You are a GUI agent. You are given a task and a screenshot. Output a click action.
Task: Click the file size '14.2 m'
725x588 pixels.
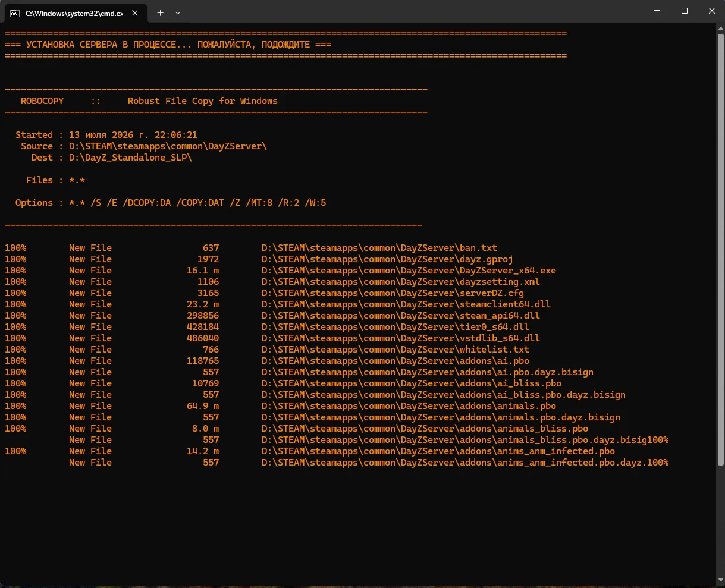(203, 451)
